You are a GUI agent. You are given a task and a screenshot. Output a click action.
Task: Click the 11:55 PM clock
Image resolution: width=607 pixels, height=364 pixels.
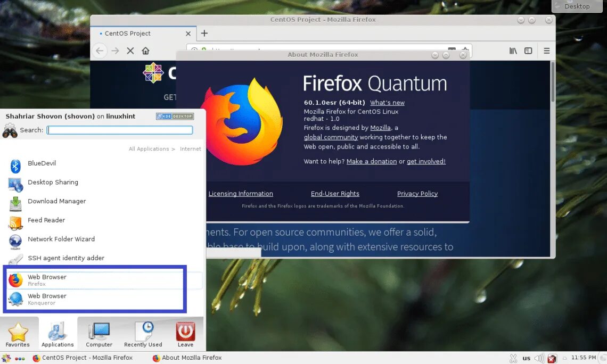(x=584, y=358)
